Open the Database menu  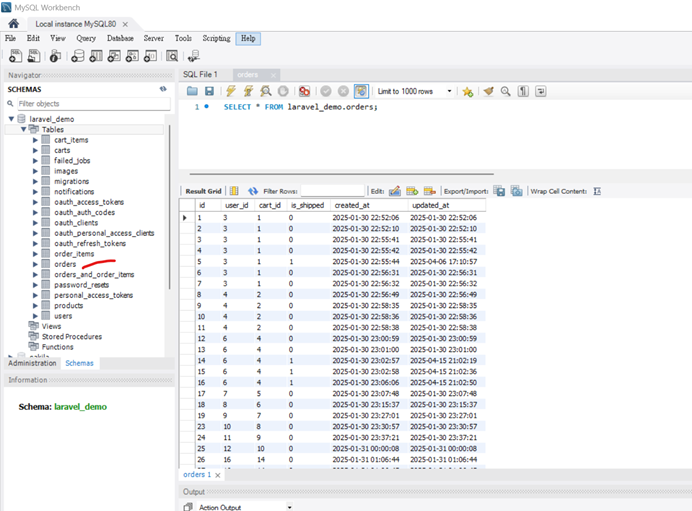click(120, 38)
